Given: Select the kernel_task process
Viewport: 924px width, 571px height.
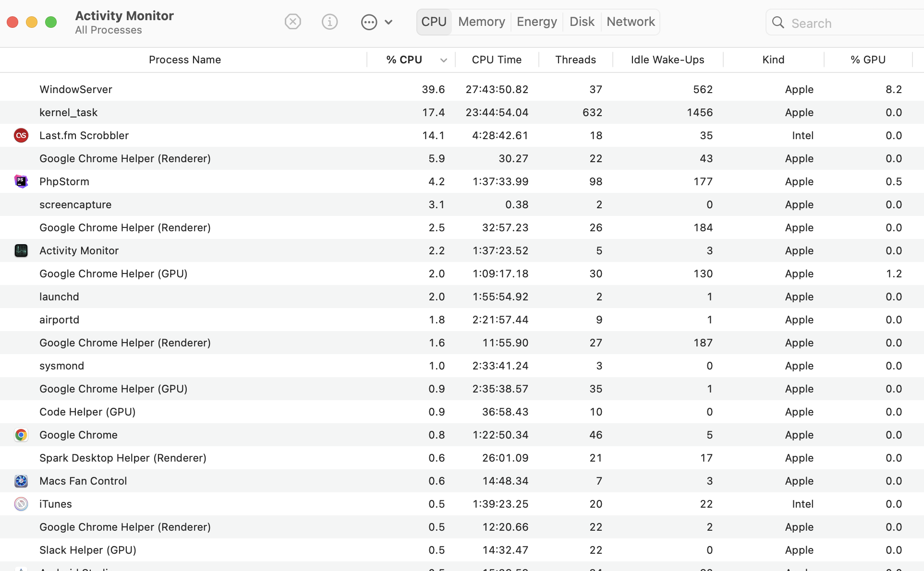Looking at the screenshot, I should point(68,112).
